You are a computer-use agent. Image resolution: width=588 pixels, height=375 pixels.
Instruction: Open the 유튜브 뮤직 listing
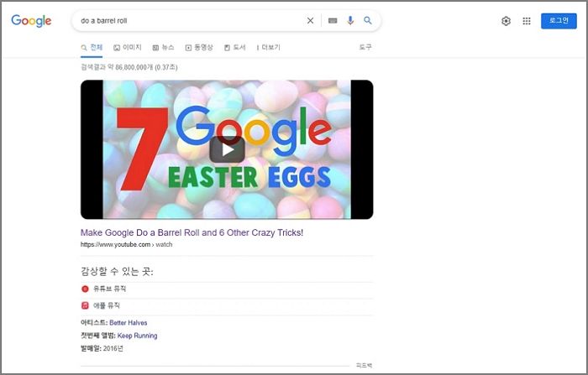tap(227, 289)
